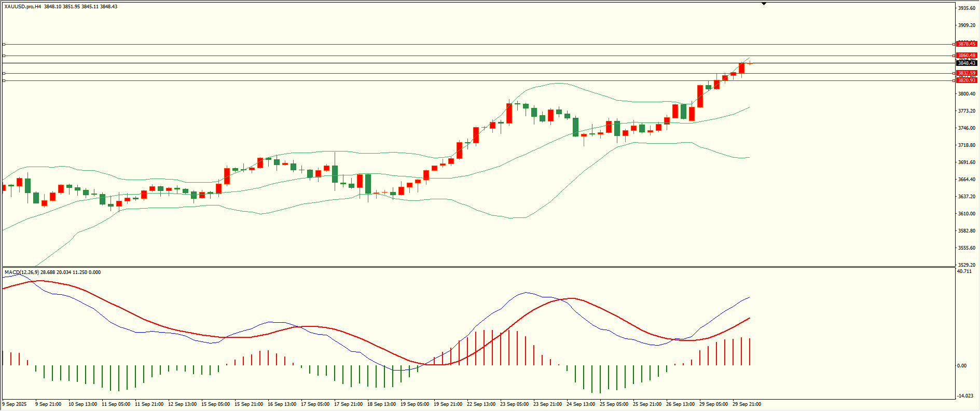Click the MACD(12,26,9) indicator label
This screenshot has height=411, width=980.
tap(21, 272)
